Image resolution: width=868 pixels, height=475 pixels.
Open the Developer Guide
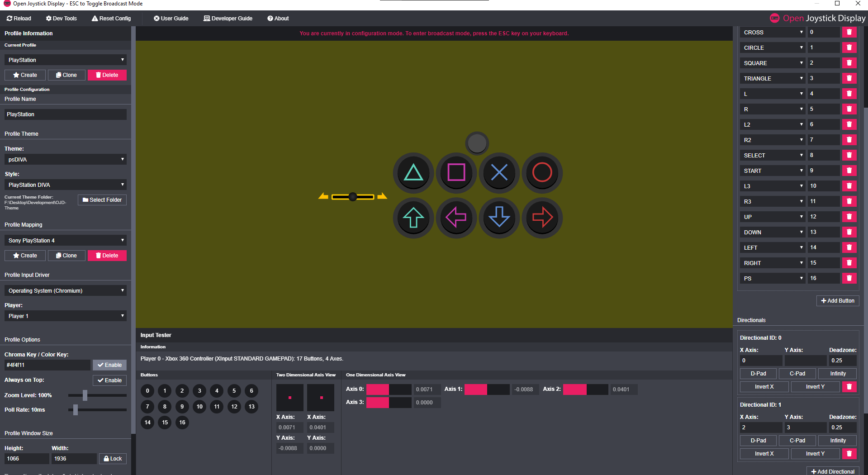click(x=228, y=19)
